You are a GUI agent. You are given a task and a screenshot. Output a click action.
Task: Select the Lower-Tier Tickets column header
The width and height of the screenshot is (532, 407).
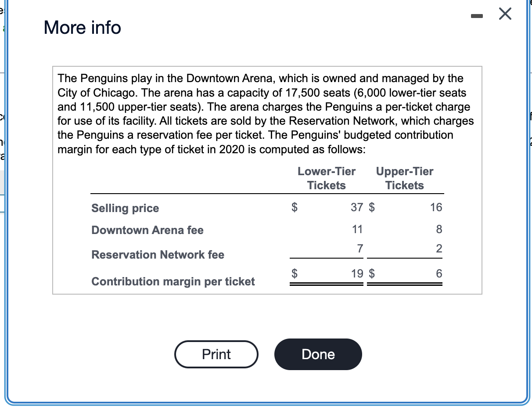click(x=326, y=178)
